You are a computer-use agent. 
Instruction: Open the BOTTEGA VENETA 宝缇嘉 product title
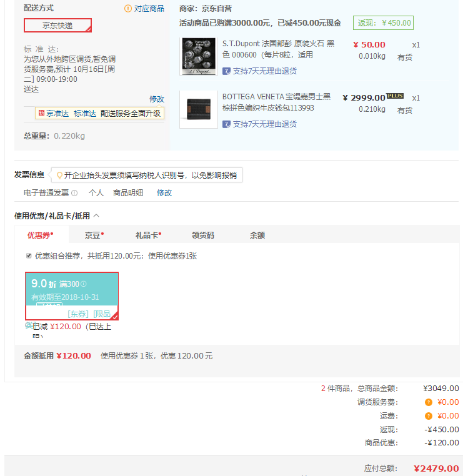pyautogui.click(x=276, y=102)
